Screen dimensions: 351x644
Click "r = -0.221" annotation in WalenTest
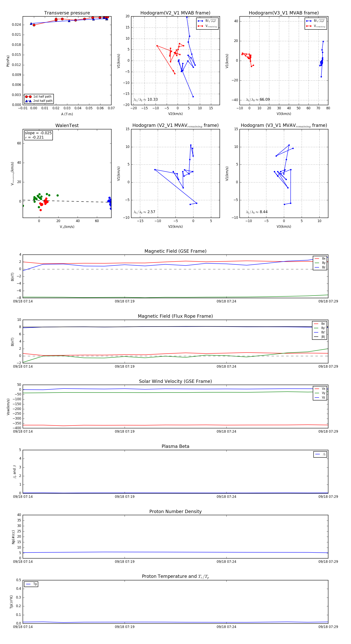[x=35, y=137]
